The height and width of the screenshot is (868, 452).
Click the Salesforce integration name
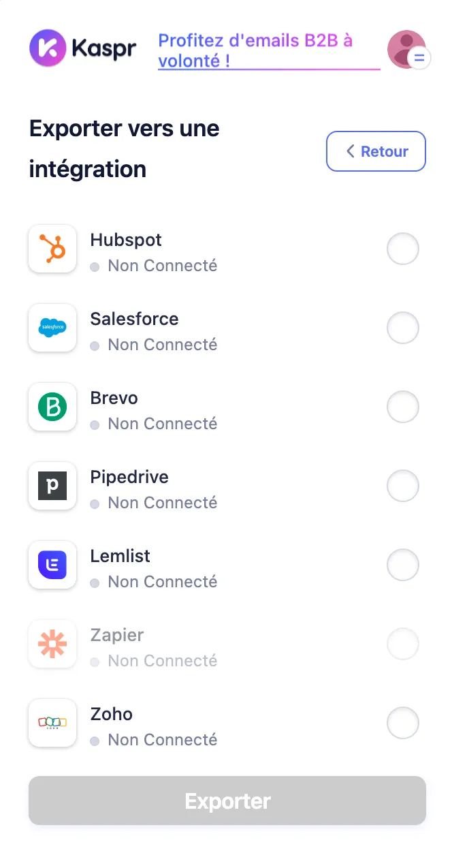(x=134, y=319)
